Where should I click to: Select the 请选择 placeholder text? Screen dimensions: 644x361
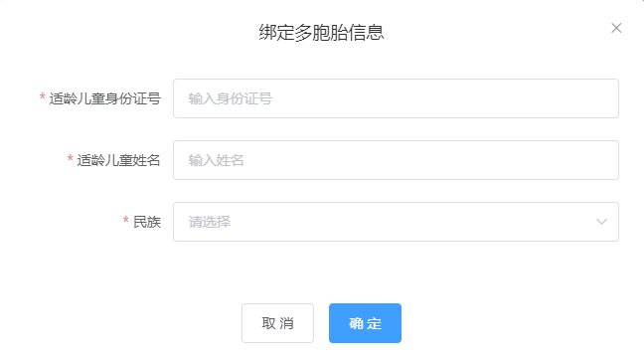coord(210,222)
